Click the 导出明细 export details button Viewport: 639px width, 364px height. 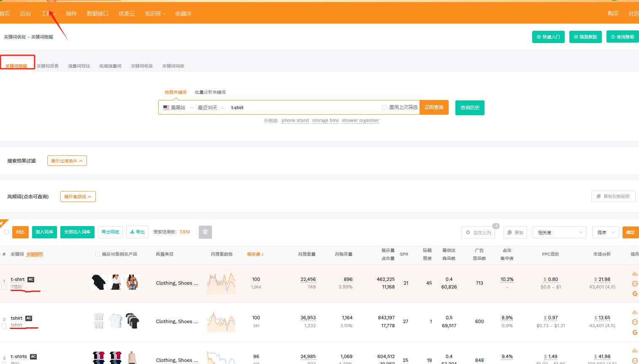tap(110, 232)
